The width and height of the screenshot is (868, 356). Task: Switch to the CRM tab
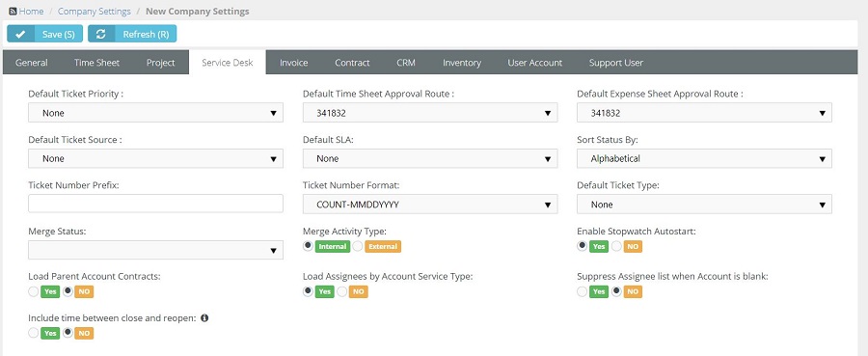406,63
